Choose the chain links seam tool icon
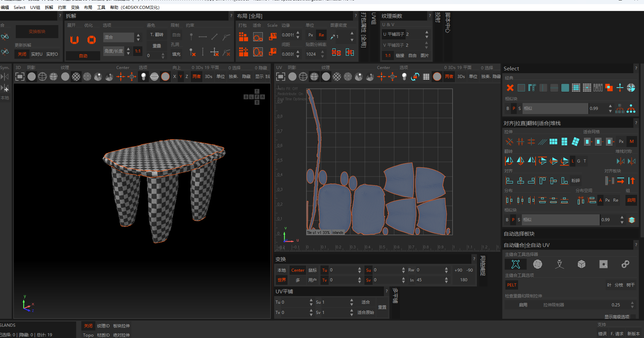This screenshot has height=338, width=644. [x=625, y=264]
